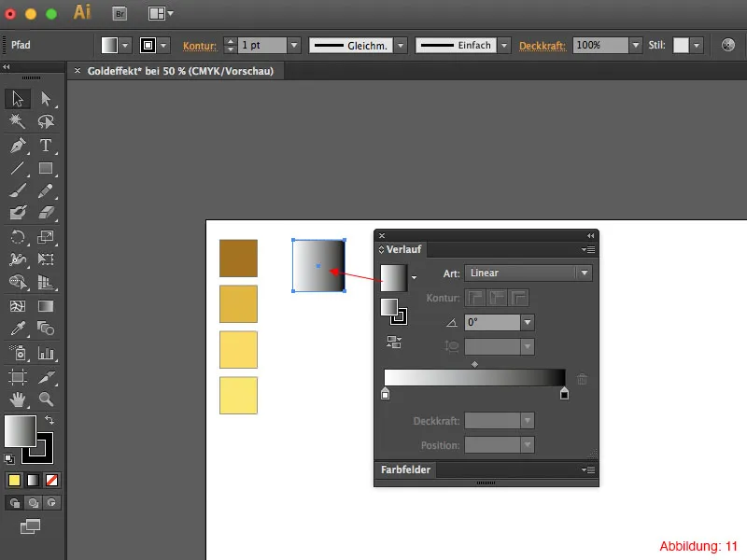Select the black gradient stop
The width and height of the screenshot is (747, 560).
click(564, 393)
